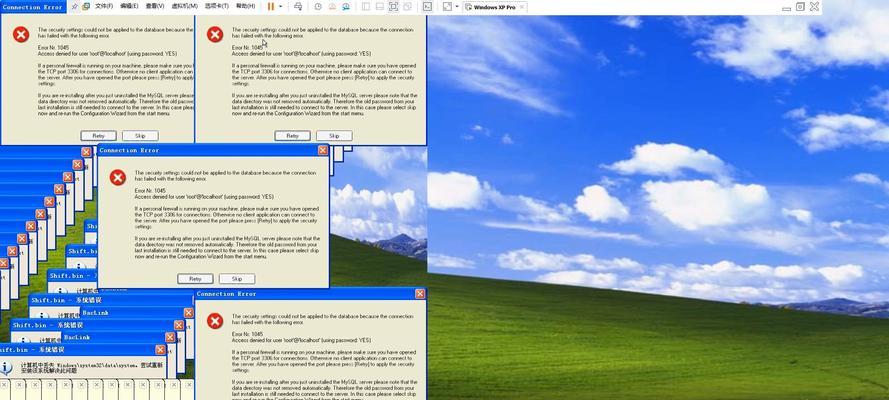Click 'Access denied for user' line in center dialog
889x400 pixels.
point(204,197)
